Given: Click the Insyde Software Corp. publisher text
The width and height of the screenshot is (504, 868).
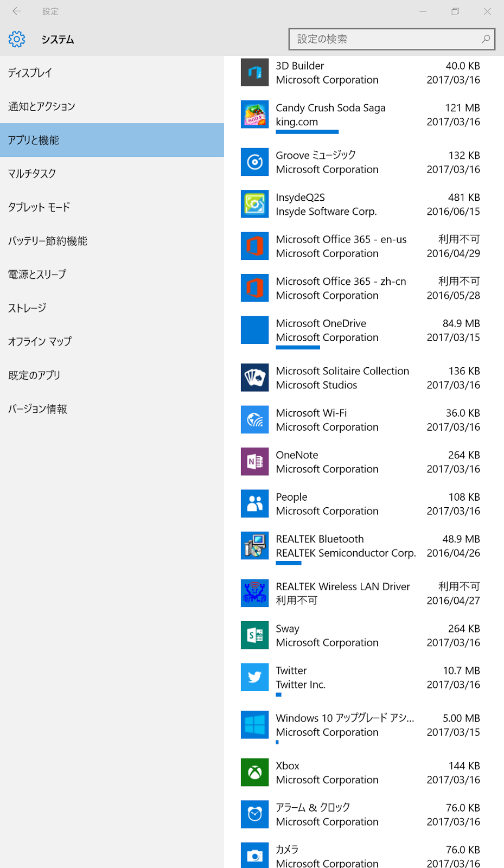Looking at the screenshot, I should point(326,212).
